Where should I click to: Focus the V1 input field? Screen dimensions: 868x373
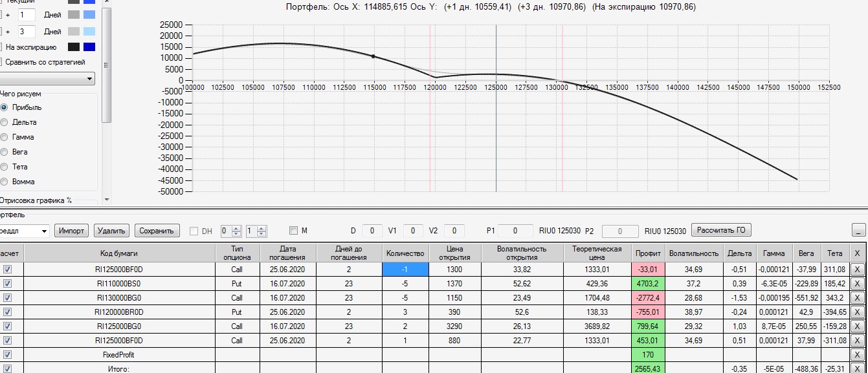[x=414, y=230]
